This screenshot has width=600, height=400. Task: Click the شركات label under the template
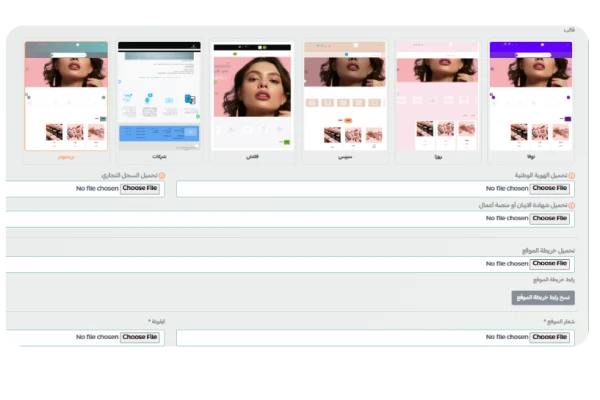(159, 157)
